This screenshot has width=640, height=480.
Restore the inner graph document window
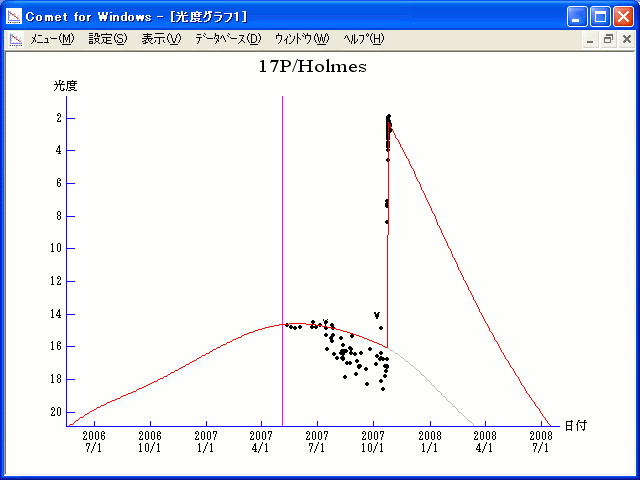click(x=608, y=40)
